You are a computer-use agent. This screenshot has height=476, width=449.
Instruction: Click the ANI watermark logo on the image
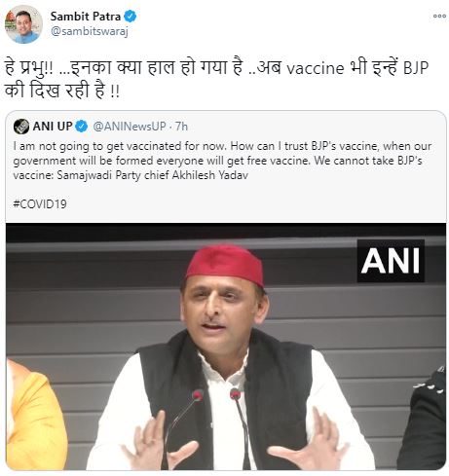tap(391, 261)
